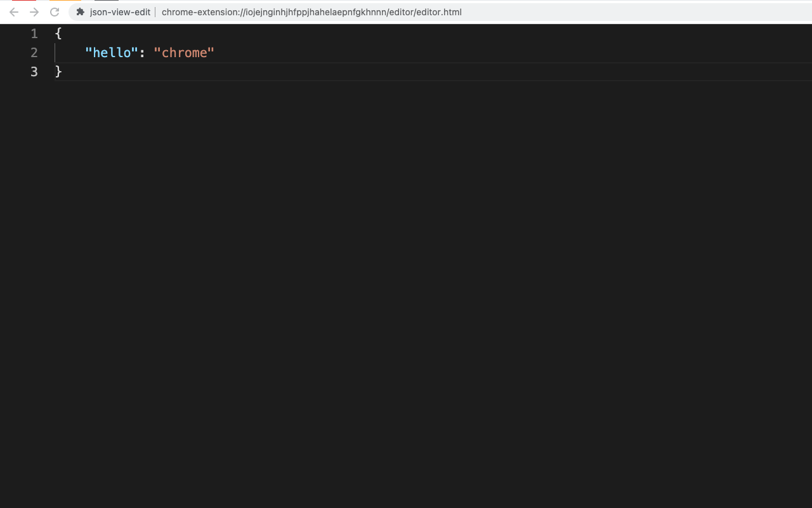Place cursor on the closing curly brace
Image resolution: width=812 pixels, height=508 pixels.
58,72
